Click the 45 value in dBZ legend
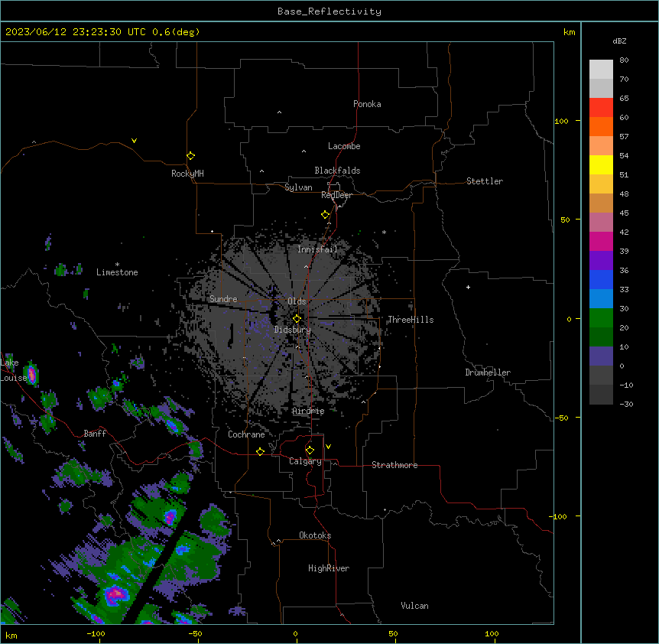 tap(624, 213)
